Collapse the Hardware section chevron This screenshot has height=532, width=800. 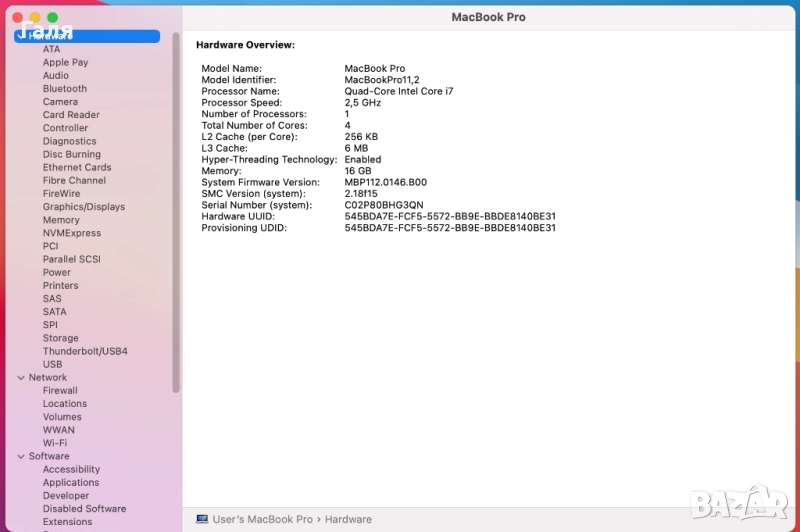(20, 36)
